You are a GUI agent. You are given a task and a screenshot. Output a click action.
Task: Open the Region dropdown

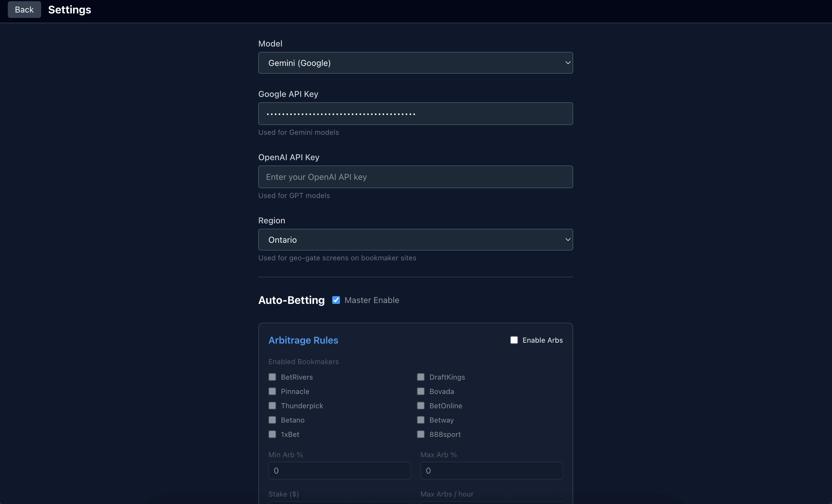click(415, 240)
